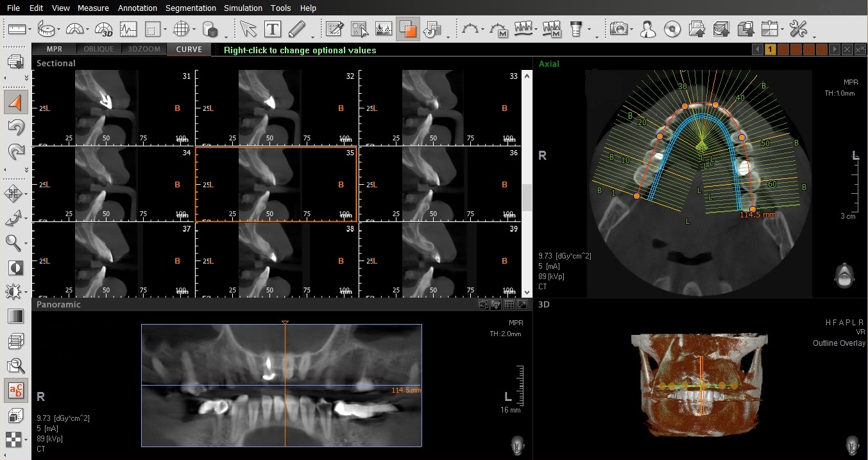Toggle the text overlay button in sidebar
This screenshot has width=868, height=460.
point(15,390)
